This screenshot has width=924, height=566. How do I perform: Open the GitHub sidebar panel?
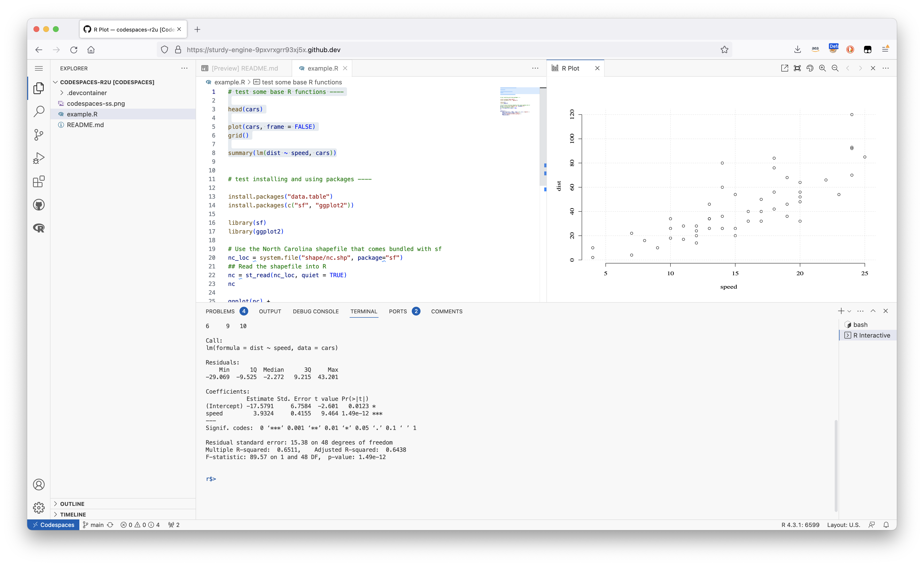coord(39,205)
